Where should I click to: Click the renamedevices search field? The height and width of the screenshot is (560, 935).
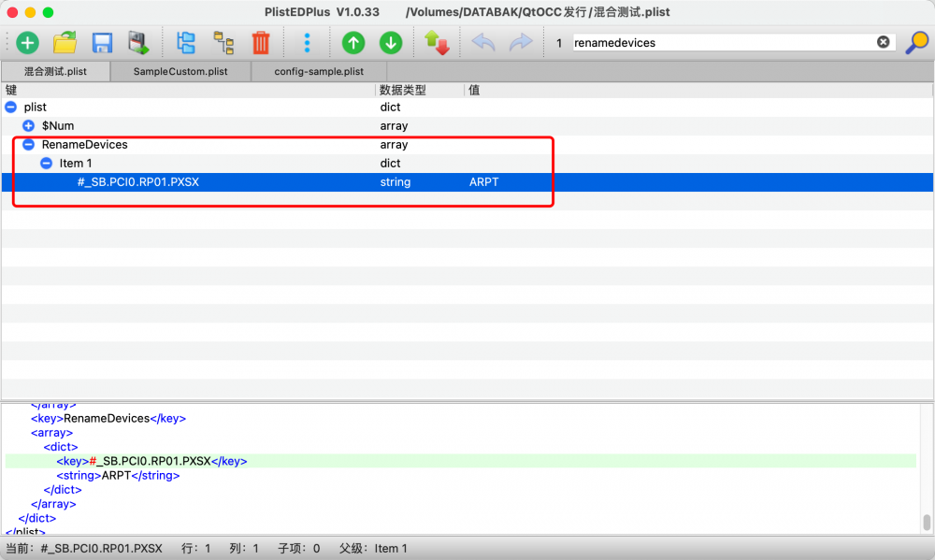coord(725,42)
